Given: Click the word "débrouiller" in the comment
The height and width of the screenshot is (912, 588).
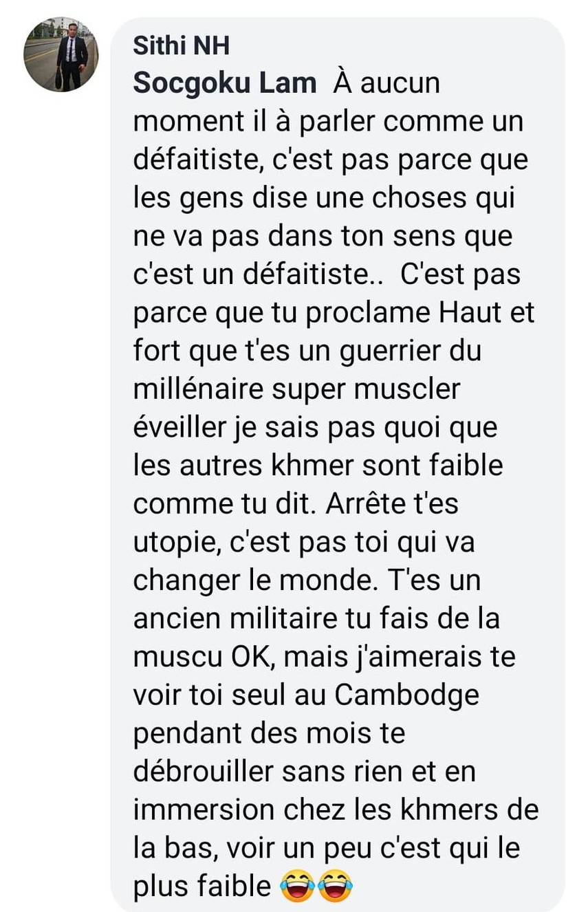Looking at the screenshot, I should coord(204,771).
